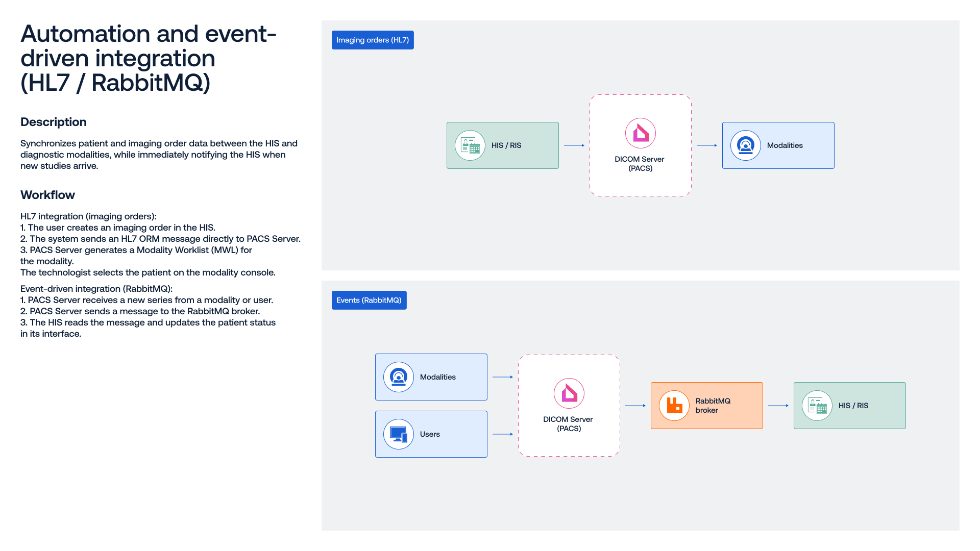Click the RabbitMQ broker orange icon

point(674,406)
